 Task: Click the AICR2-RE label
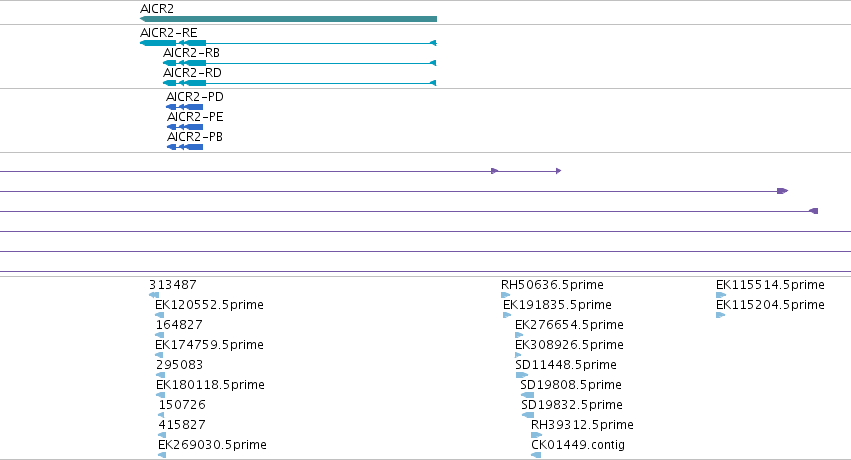pos(168,33)
